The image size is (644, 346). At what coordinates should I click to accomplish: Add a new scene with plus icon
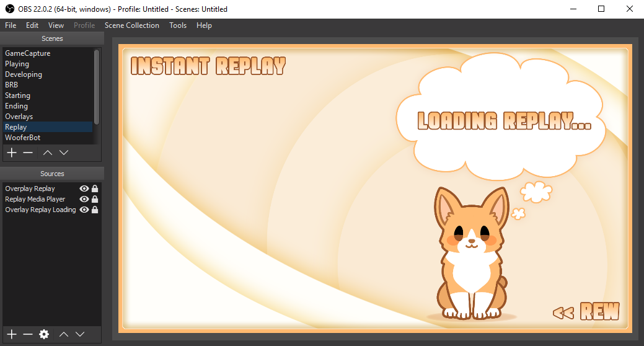[12, 153]
